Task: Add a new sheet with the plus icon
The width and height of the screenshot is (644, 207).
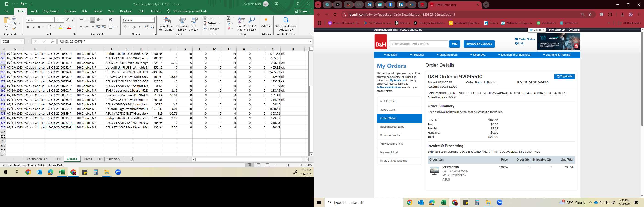Action: click(x=133, y=159)
